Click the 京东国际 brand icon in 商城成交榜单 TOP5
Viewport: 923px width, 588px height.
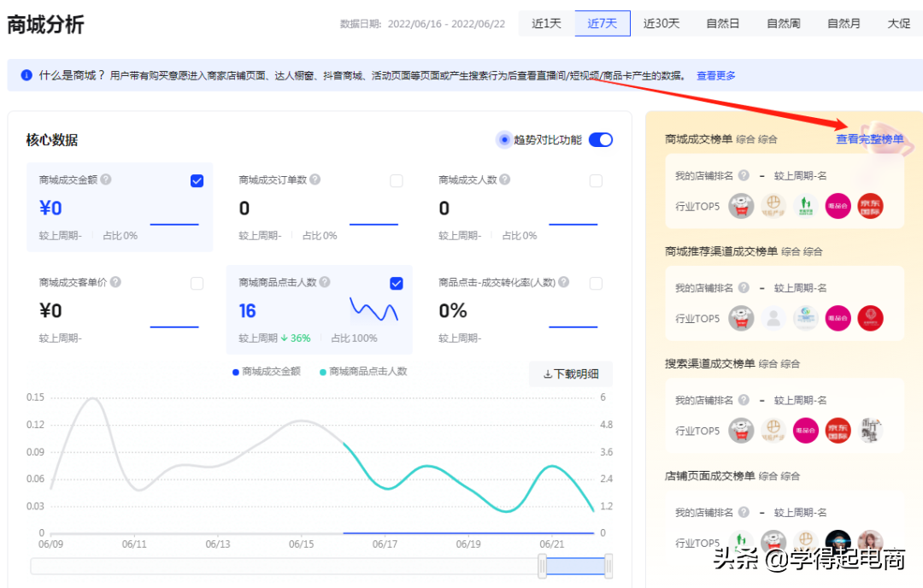coord(870,205)
